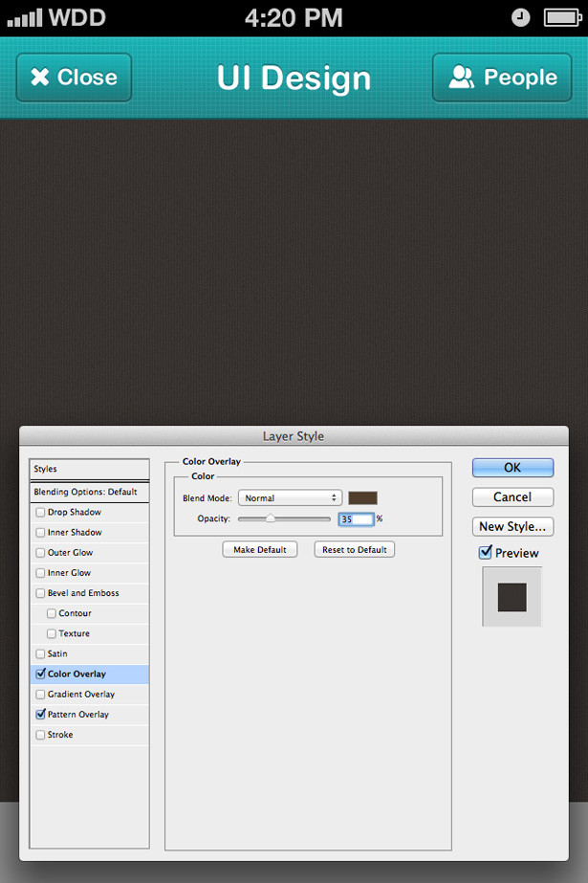The image size is (588, 883).
Task: Click the X icon in Close button
Action: click(39, 77)
